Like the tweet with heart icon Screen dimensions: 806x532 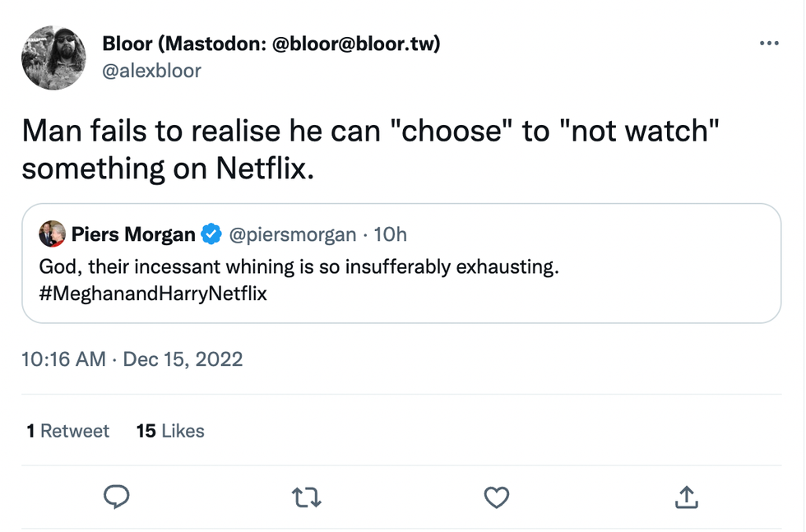click(x=496, y=496)
